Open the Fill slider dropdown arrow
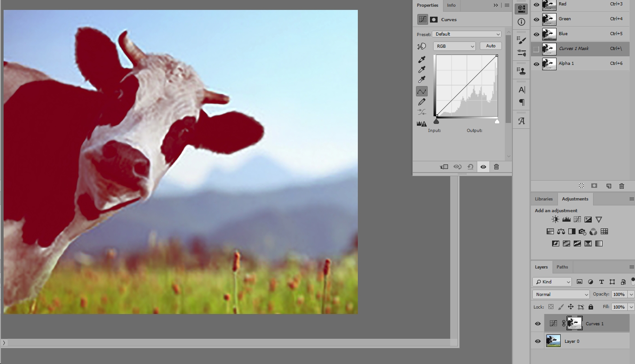The height and width of the screenshot is (364, 635). pos(631,307)
